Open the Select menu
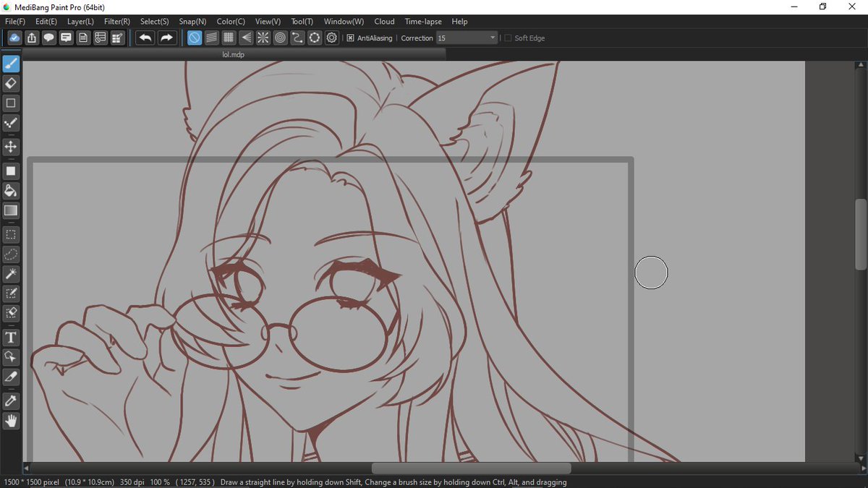The width and height of the screenshot is (868, 488). pyautogui.click(x=155, y=22)
